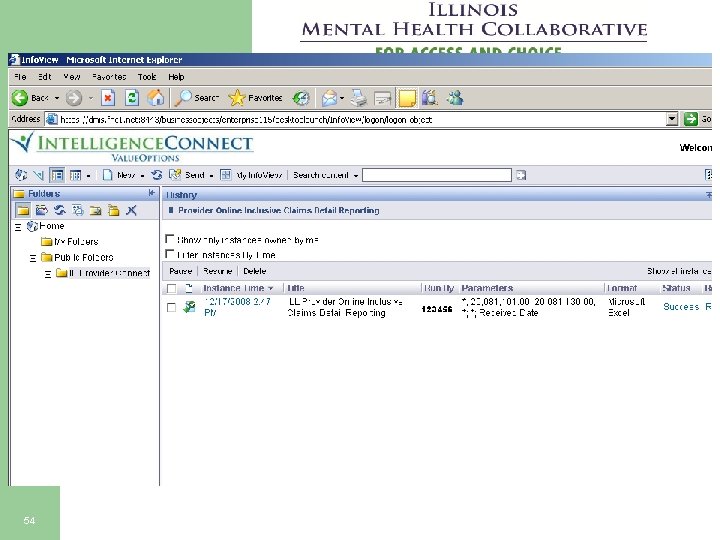Image resolution: width=720 pixels, height=540 pixels.
Task: Check Show only instances owned by me
Action: coord(169,239)
